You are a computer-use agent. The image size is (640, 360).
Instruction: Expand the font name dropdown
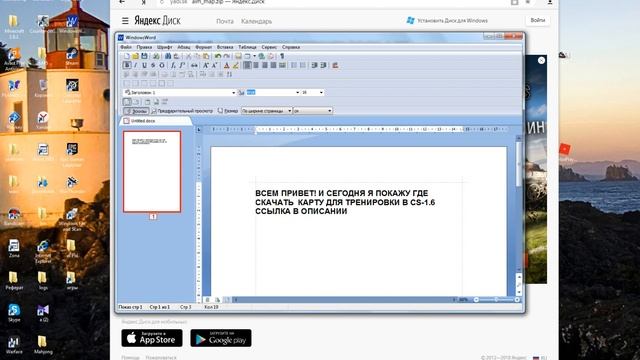[298, 93]
